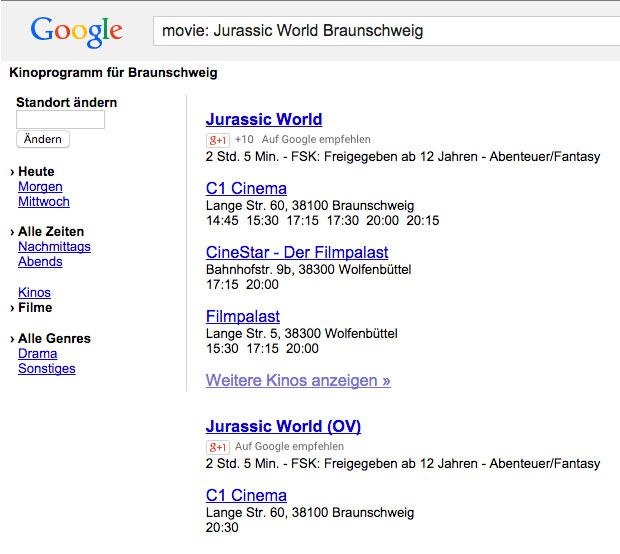Select the Alle Zeiten time filter

click(51, 232)
